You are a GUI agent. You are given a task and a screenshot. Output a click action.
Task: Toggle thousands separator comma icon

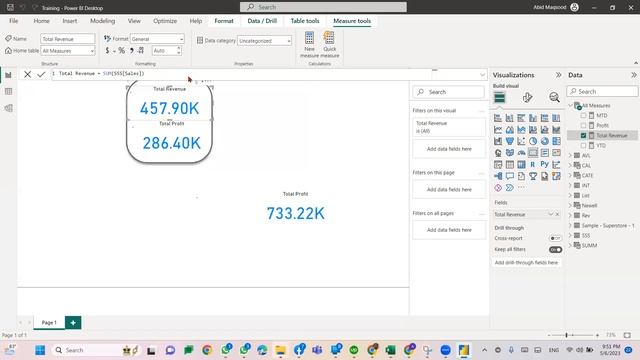click(x=131, y=50)
